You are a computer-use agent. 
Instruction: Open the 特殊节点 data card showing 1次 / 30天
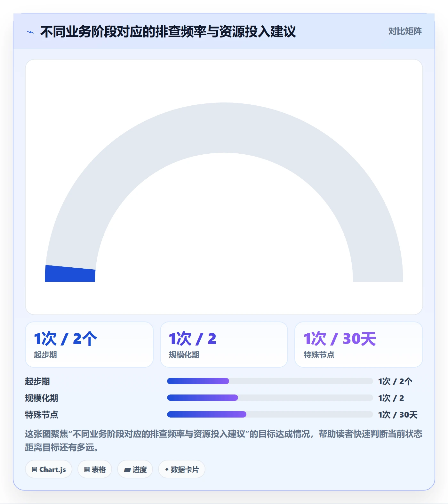coord(359,345)
